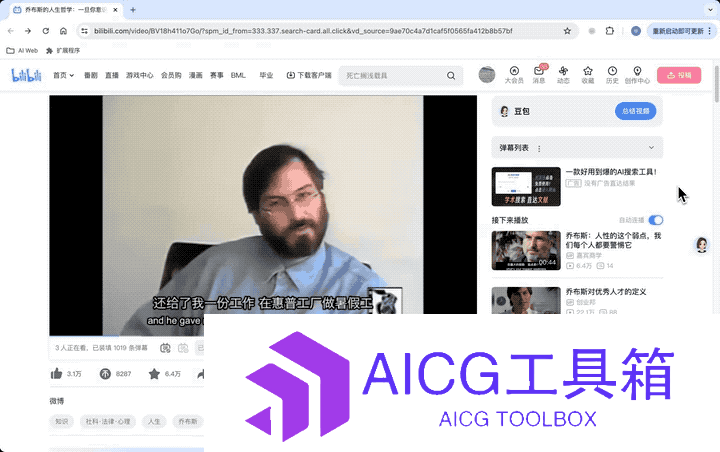
Task: Open the 创作中心 creator center icon
Action: [637, 75]
